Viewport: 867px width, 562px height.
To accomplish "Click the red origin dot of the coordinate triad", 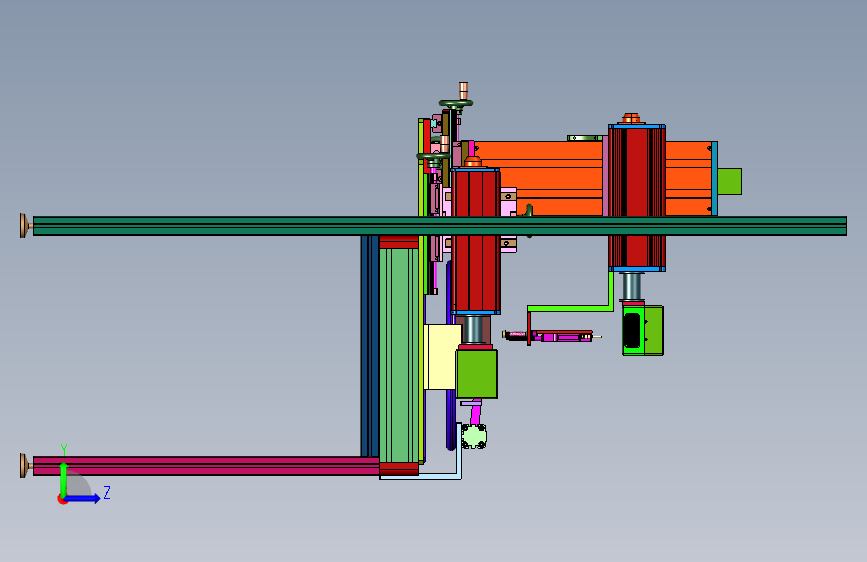I will click(62, 499).
